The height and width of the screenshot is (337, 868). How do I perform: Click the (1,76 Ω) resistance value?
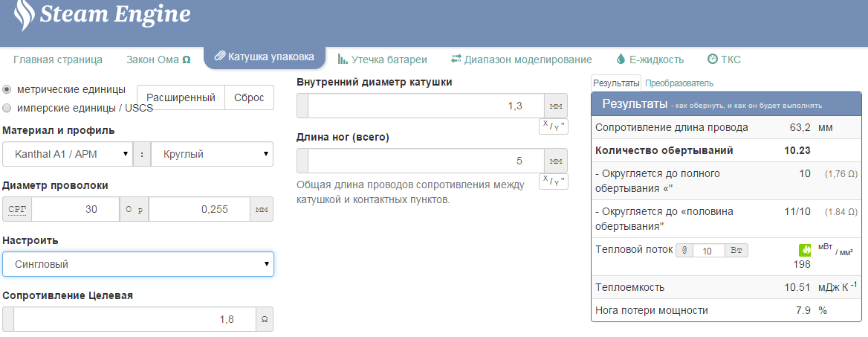(841, 174)
